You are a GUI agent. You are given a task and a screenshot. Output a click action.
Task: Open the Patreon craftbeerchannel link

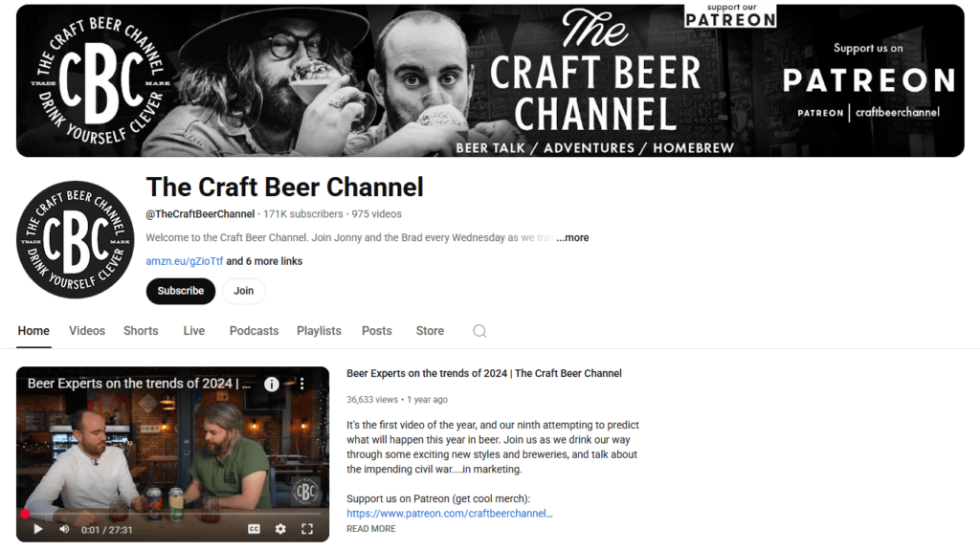click(x=449, y=514)
